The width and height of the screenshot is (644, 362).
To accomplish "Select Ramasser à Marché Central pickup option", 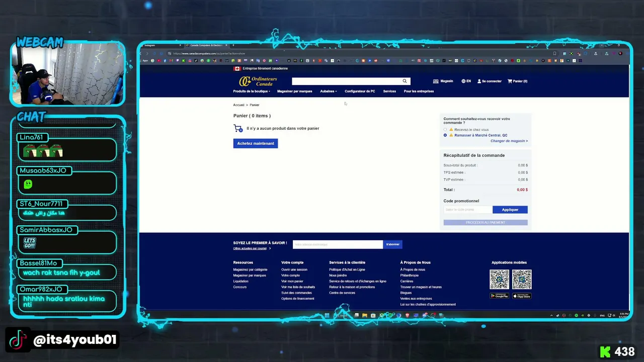I will [445, 135].
